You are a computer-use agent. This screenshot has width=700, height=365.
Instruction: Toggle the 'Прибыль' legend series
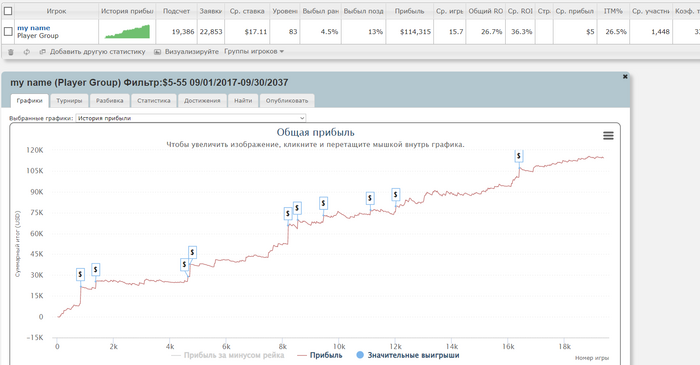coord(320,355)
